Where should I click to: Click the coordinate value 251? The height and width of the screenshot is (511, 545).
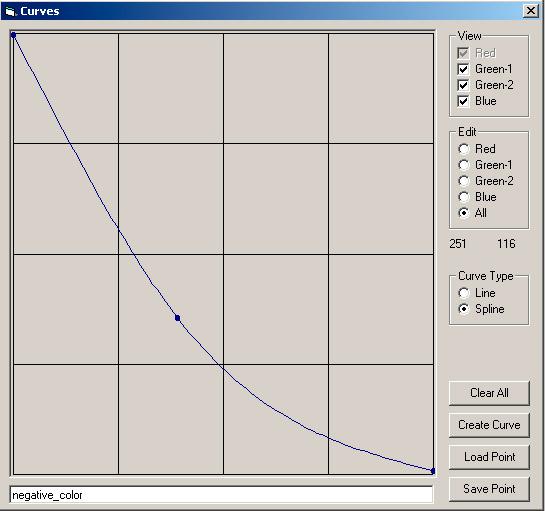(x=457, y=244)
